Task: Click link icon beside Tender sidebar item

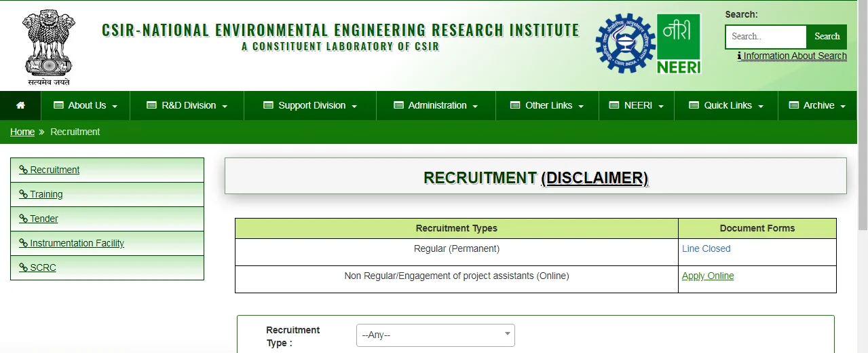Action: pyautogui.click(x=24, y=219)
